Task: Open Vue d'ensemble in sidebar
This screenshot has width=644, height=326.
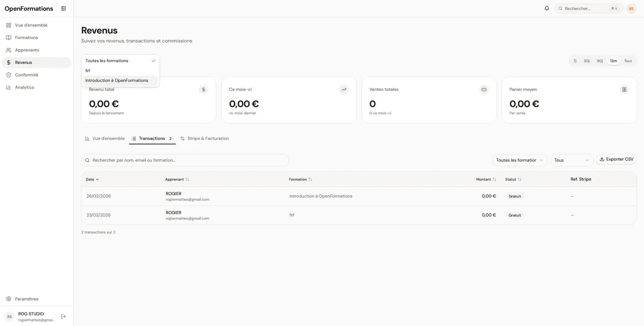Action: pyautogui.click(x=37, y=25)
